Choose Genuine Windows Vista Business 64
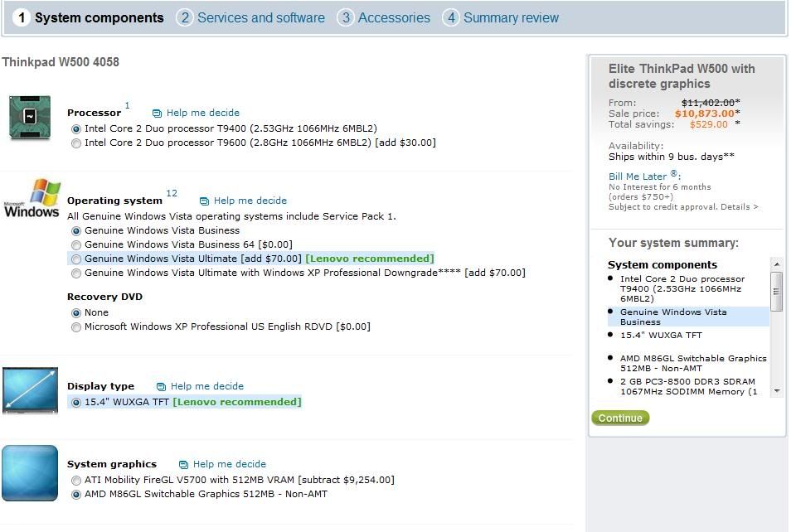 pos(76,245)
